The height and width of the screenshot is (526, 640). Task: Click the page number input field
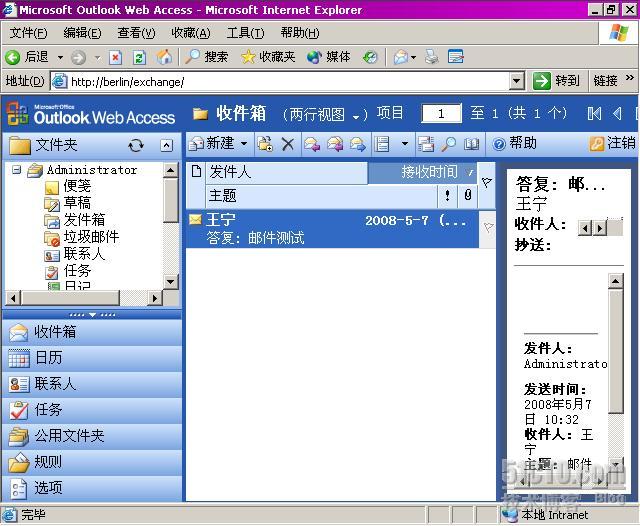pos(441,114)
